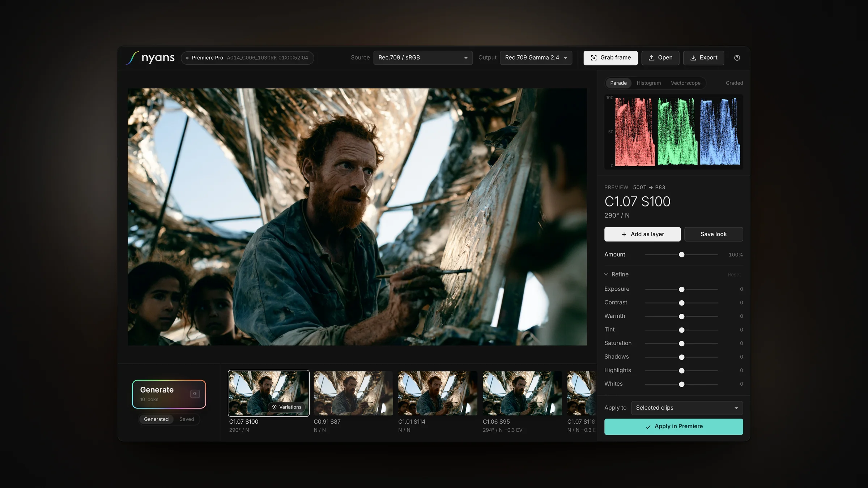Open the Output Rec.709 Gamma 2.4 dropdown
868x488 pixels.
(x=536, y=58)
